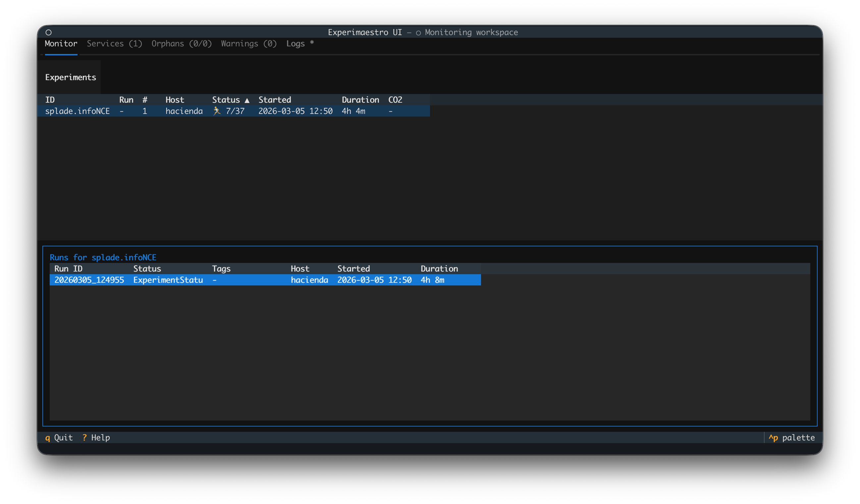The height and width of the screenshot is (504, 860).
Task: Click the ExperimentStatu status cell
Action: pyautogui.click(x=168, y=280)
